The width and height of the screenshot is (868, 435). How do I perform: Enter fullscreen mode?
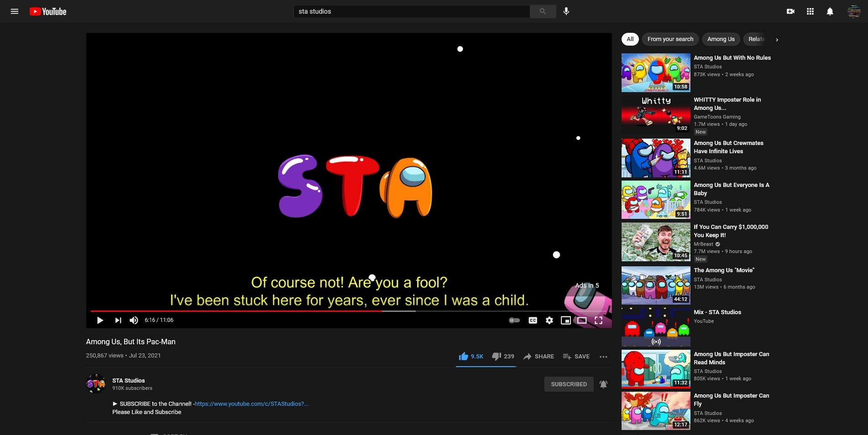[598, 320]
